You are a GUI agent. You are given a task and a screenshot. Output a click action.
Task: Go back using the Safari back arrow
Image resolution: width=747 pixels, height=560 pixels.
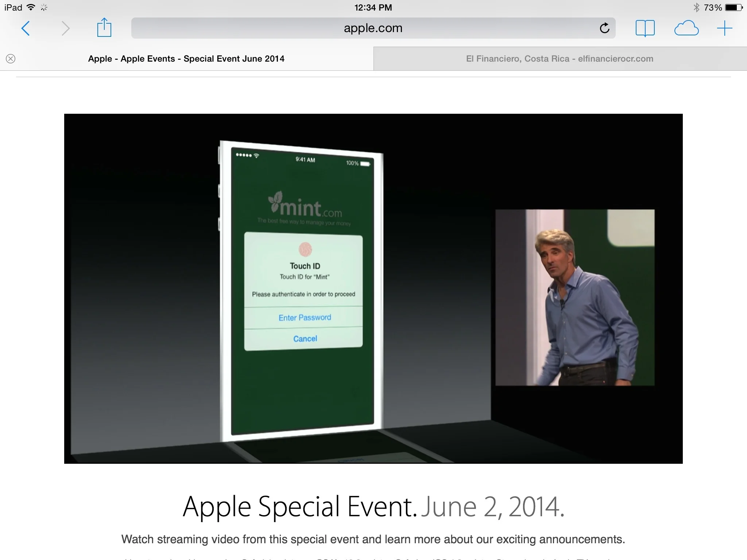pyautogui.click(x=25, y=28)
